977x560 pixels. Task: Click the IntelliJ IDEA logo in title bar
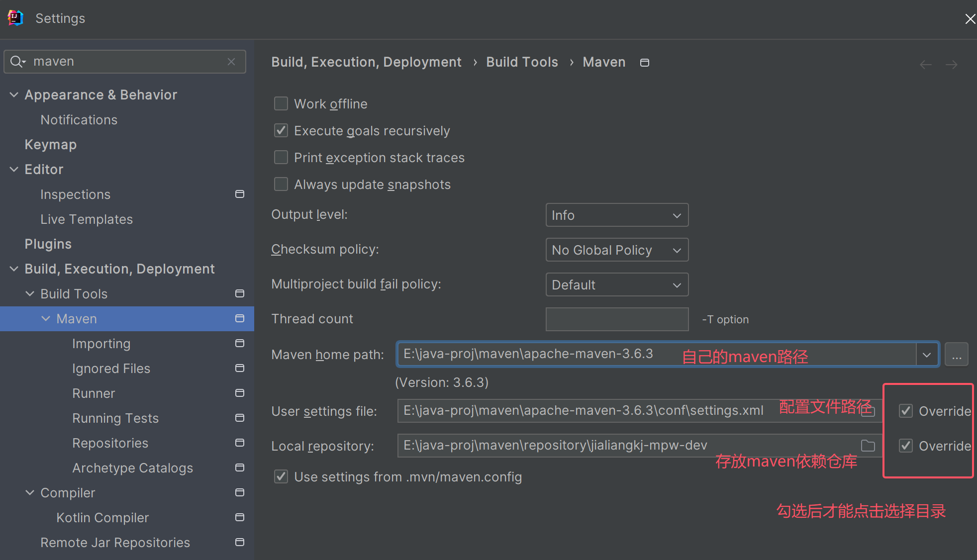pos(15,18)
